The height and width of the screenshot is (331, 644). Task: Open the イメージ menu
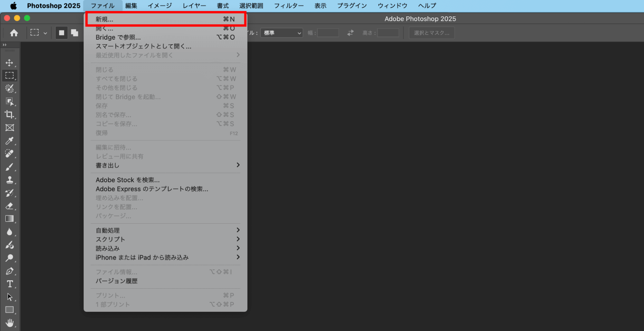160,6
